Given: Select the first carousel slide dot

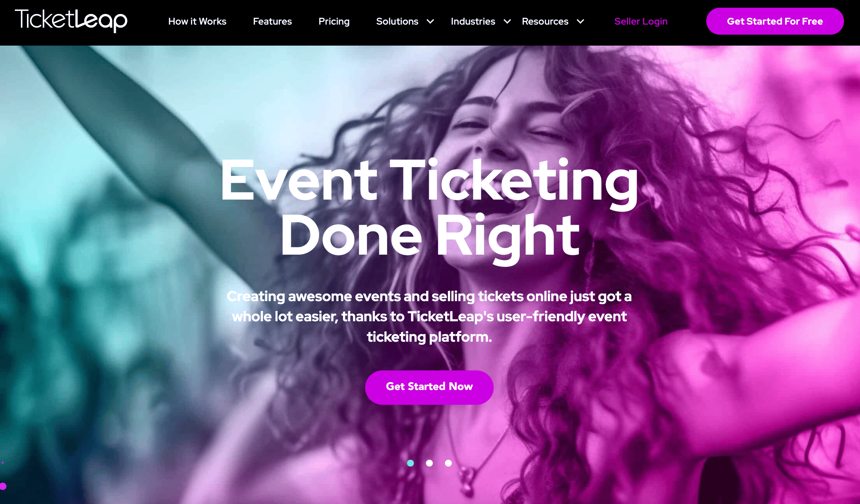Looking at the screenshot, I should coord(411,463).
